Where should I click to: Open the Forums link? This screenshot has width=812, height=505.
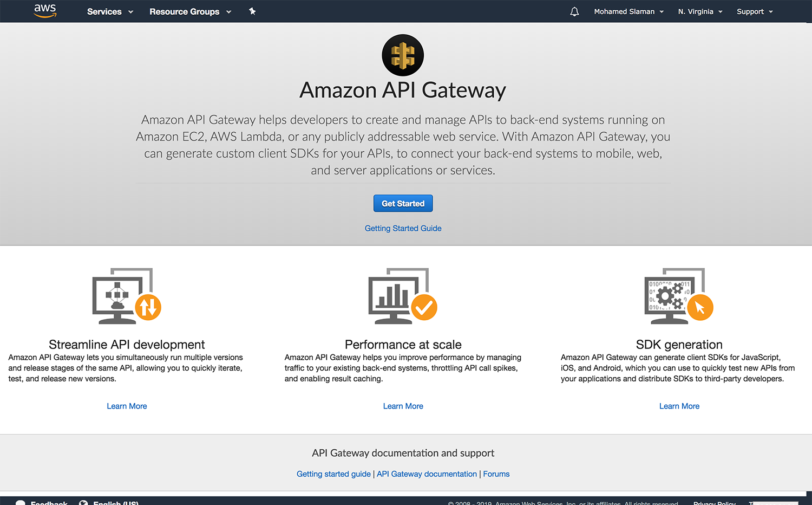(x=496, y=474)
